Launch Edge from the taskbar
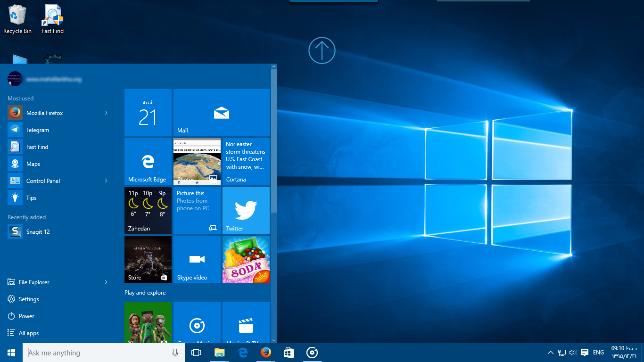This screenshot has width=644, height=362. (x=243, y=353)
